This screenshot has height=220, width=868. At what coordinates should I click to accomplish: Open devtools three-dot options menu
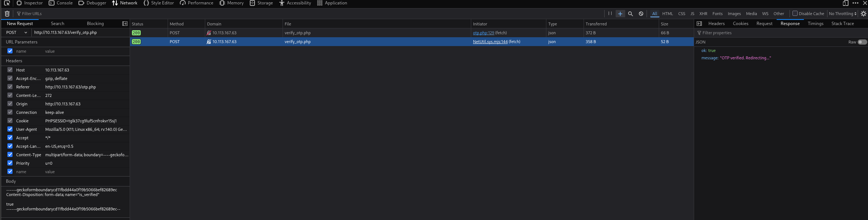[x=855, y=3]
